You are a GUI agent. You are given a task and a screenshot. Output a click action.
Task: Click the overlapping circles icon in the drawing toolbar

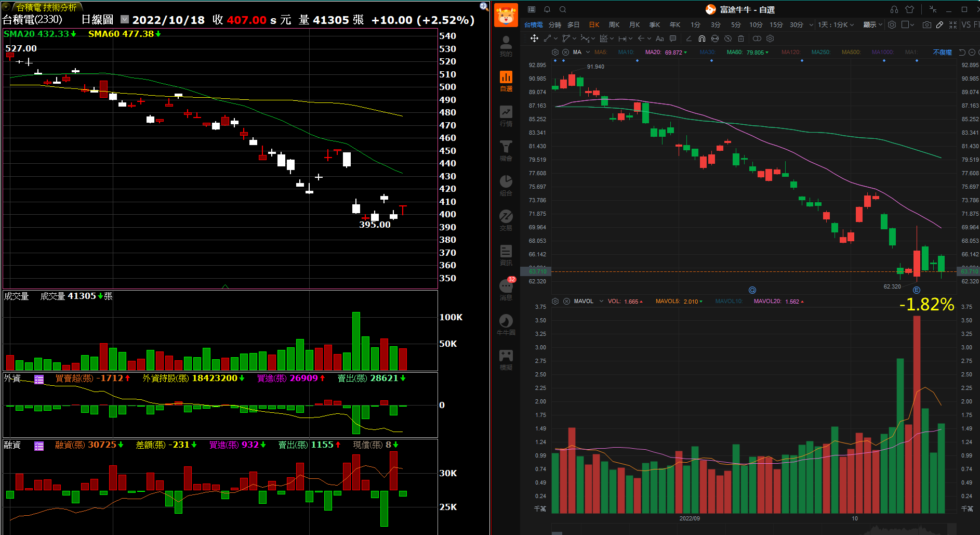click(x=757, y=38)
